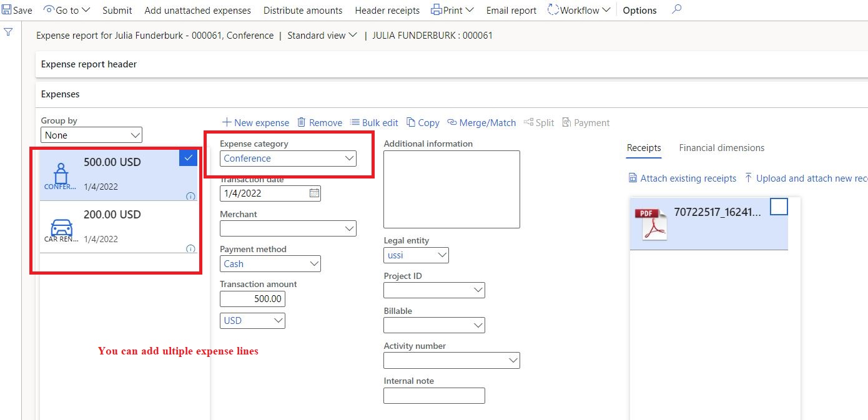Click inside the Internal note field
Viewport: 868px width, 420px height.
[434, 395]
